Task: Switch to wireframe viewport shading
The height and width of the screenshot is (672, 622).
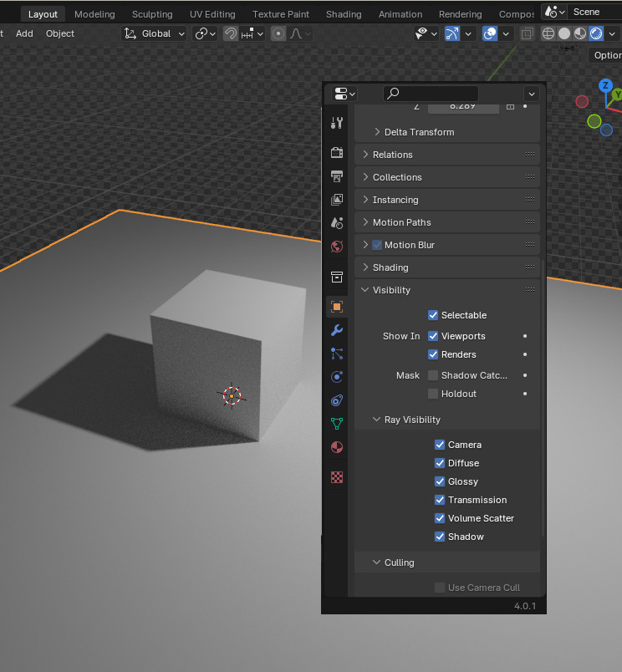Action: pyautogui.click(x=548, y=33)
